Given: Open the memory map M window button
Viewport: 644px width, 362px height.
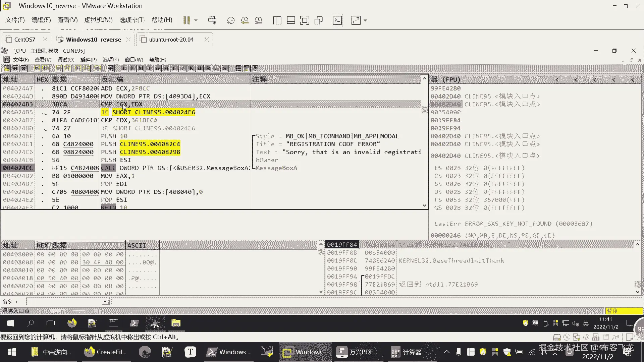Looking at the screenshot, I should (141, 68).
